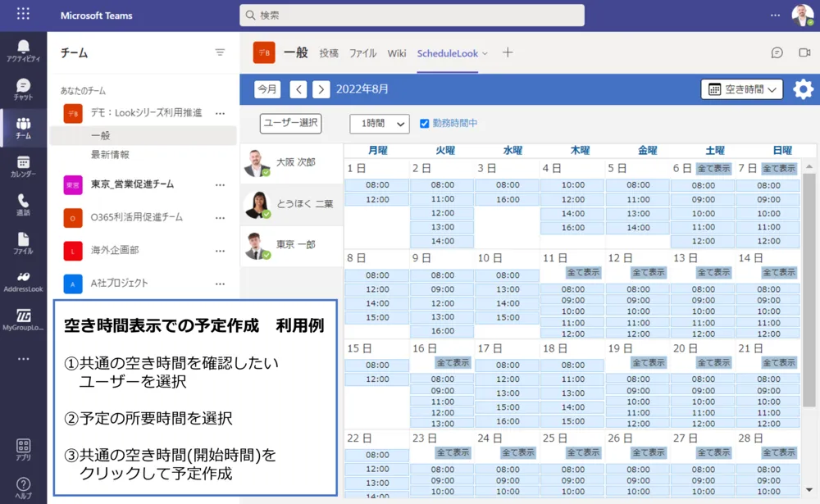Click the 14:00 slot on day 2
The height and width of the screenshot is (504, 820).
click(443, 241)
